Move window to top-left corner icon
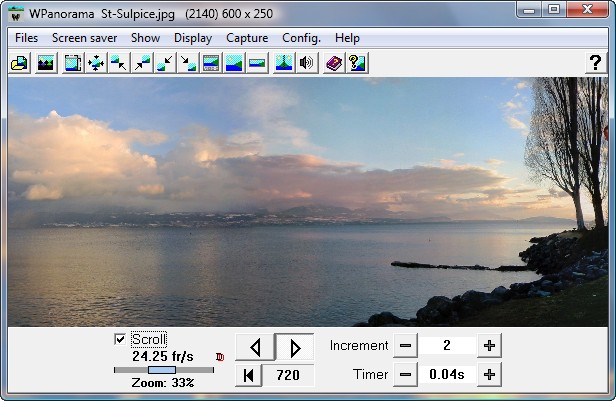The height and width of the screenshot is (401, 616). 119,63
